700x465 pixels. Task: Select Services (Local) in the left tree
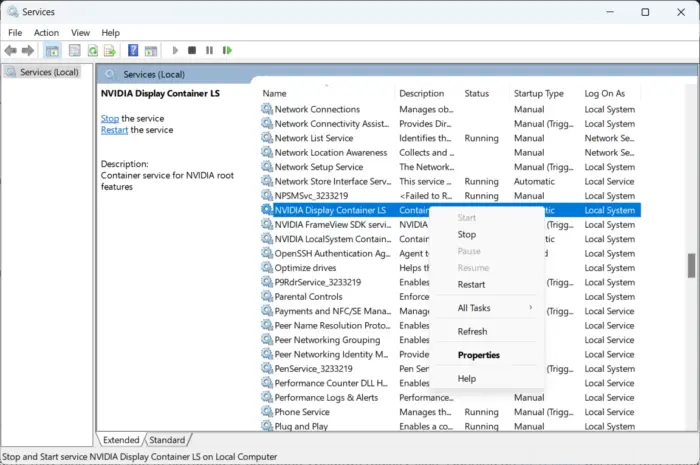pyautogui.click(x=49, y=72)
